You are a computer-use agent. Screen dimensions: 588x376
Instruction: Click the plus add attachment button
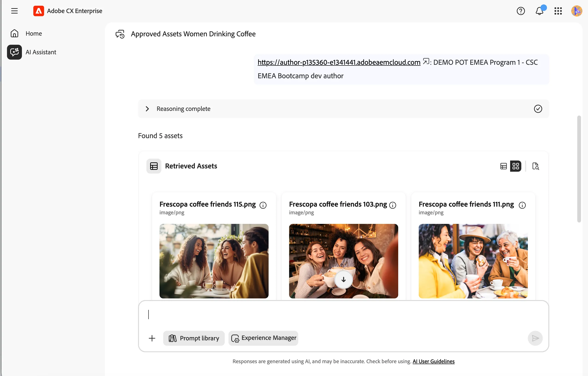[x=152, y=338]
